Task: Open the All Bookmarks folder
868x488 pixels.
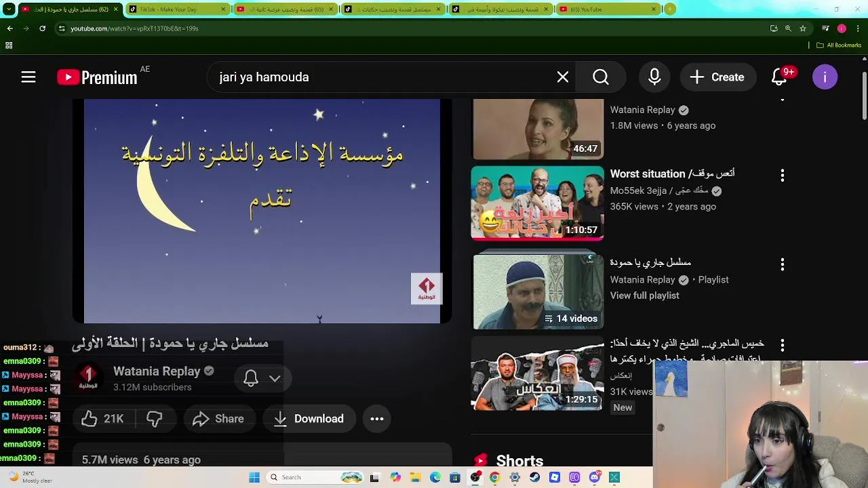Action: coord(839,45)
